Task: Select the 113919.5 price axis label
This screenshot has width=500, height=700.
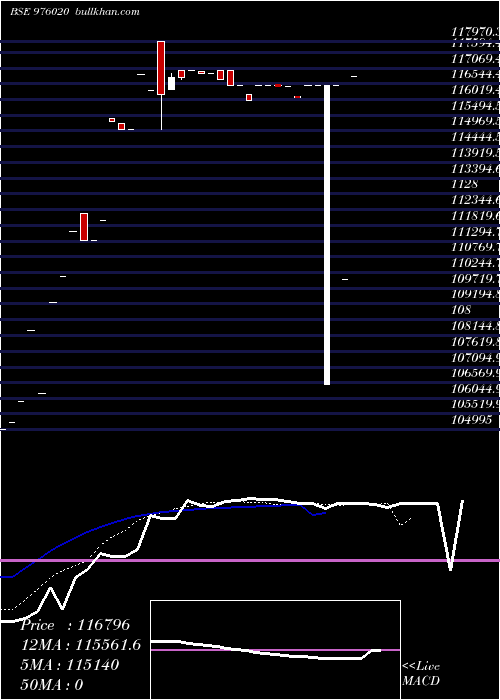Action: (475, 153)
